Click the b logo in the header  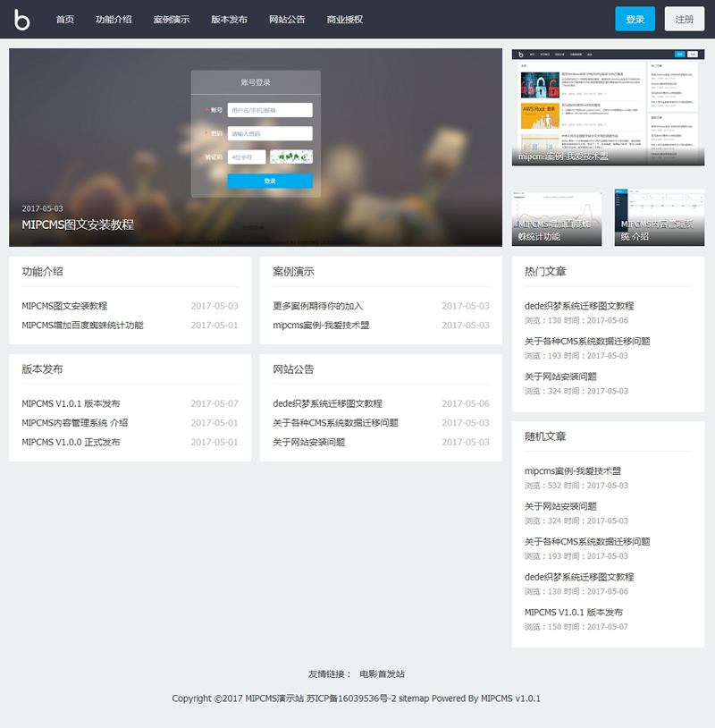pyautogui.click(x=21, y=20)
